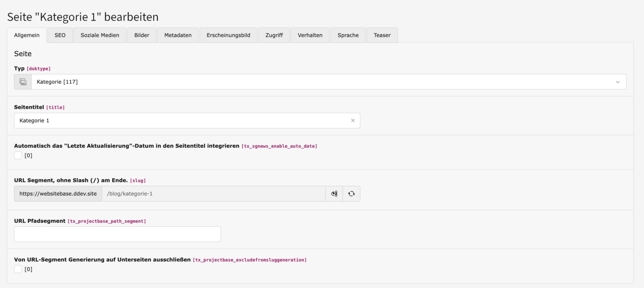Open the Zugriff tab
The image size is (644, 288).
pyautogui.click(x=274, y=35)
